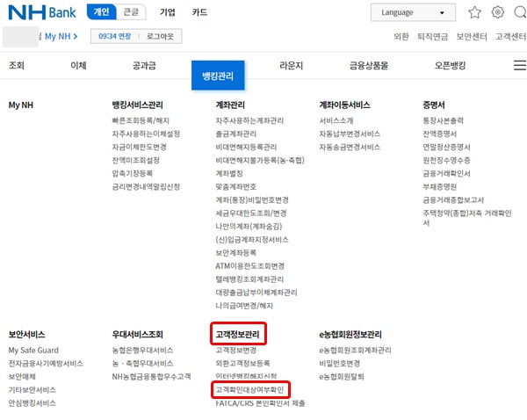
Task: Open the 공과금 main menu
Action: point(144,65)
